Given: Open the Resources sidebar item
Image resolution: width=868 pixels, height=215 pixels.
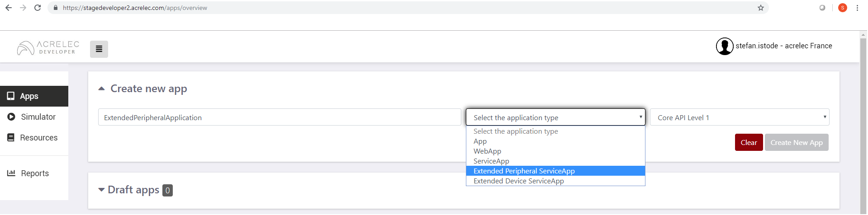Looking at the screenshot, I should pos(34,138).
